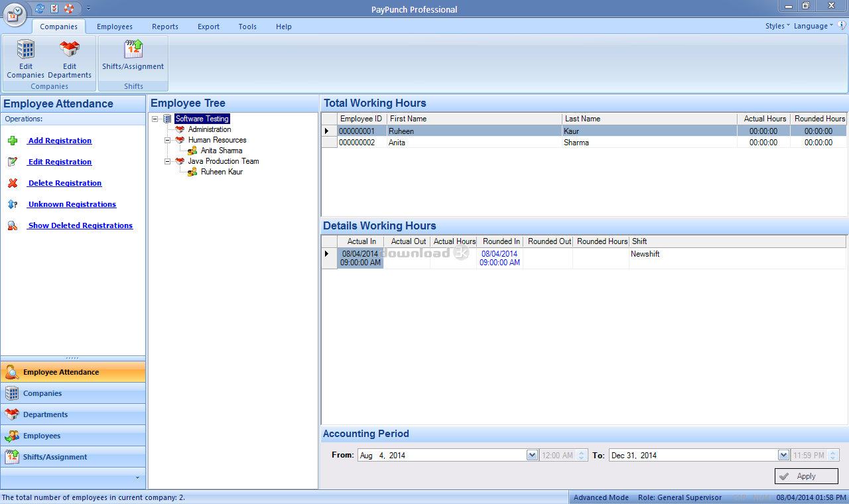Screen dimensions: 849x504
Task: Click the checklist icon in quick access toolbar
Action: pos(54,9)
